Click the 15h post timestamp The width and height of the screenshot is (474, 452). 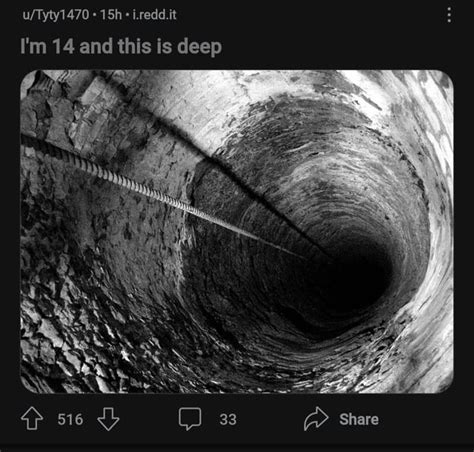(111, 15)
